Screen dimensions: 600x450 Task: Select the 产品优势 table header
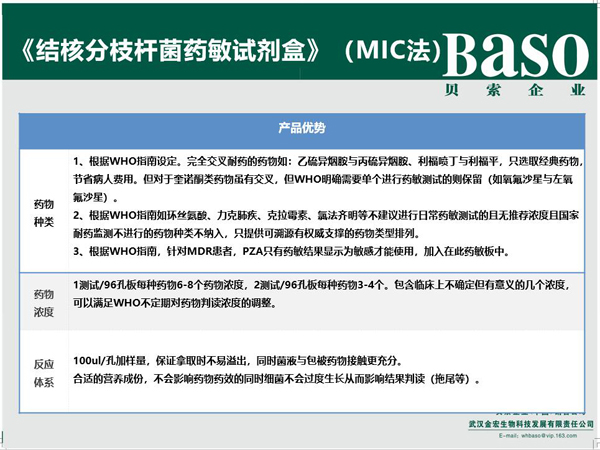300,130
